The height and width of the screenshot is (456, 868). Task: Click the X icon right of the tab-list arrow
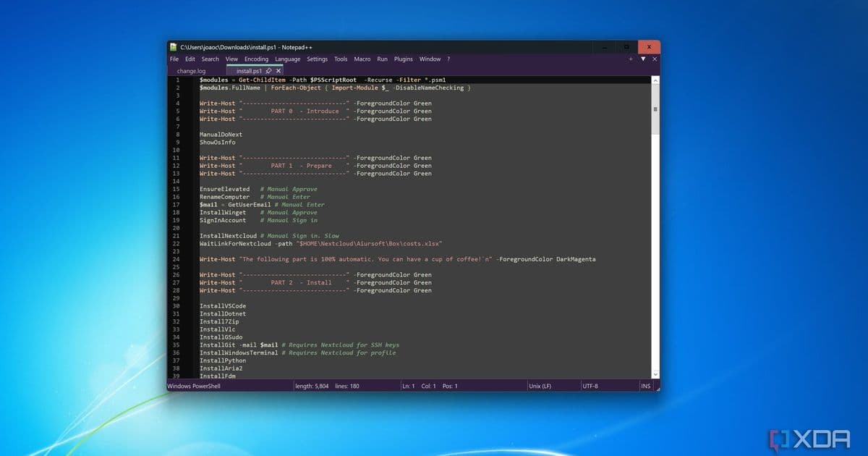tap(655, 59)
